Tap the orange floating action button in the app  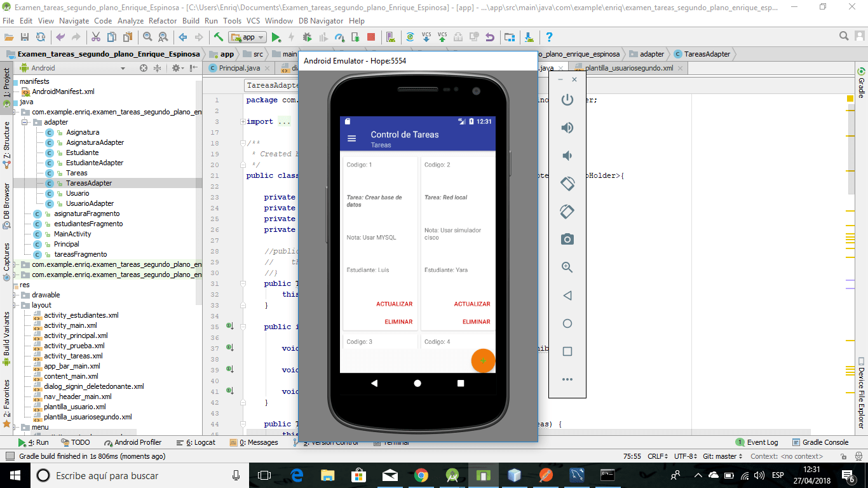(482, 360)
